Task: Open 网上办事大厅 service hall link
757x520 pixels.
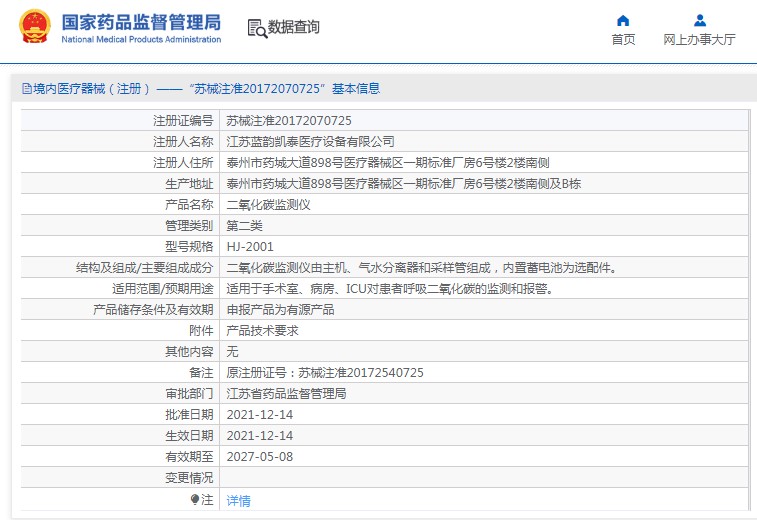Action: tap(699, 40)
